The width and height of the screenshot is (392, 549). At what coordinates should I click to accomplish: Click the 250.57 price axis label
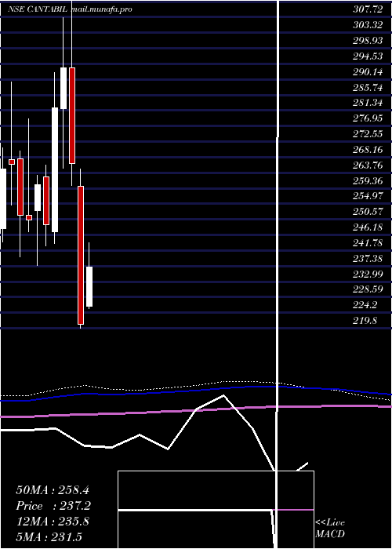click(x=368, y=212)
